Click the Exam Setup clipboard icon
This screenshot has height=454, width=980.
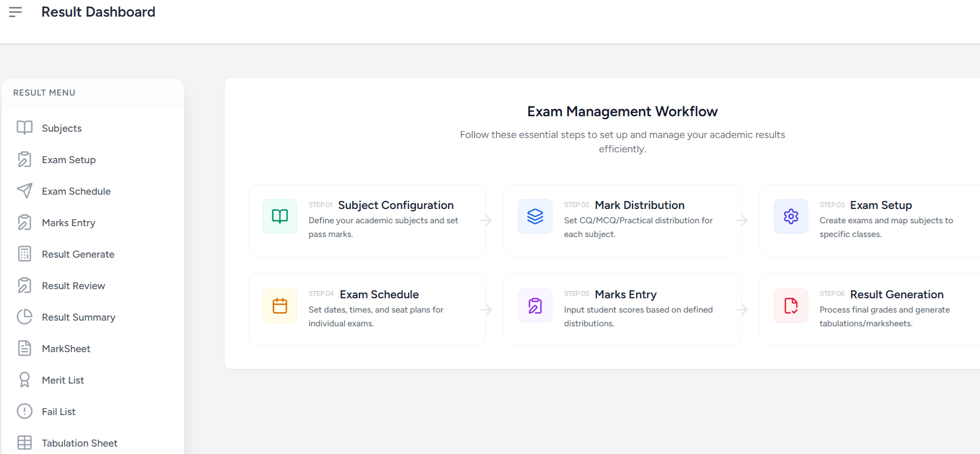[25, 159]
